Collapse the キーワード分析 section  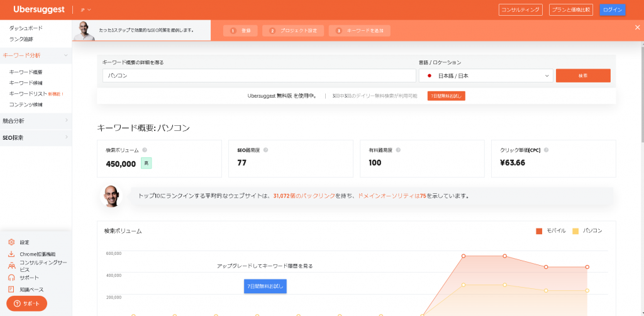pyautogui.click(x=36, y=55)
